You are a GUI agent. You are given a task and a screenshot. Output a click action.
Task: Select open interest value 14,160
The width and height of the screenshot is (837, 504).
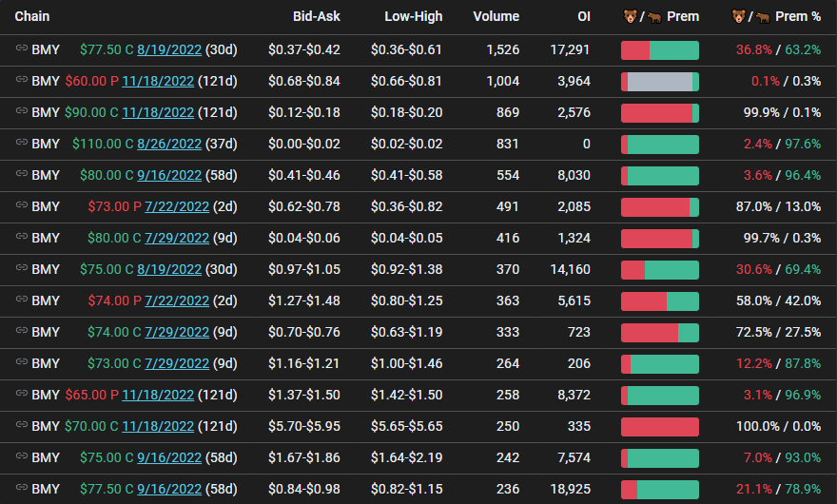(x=570, y=269)
